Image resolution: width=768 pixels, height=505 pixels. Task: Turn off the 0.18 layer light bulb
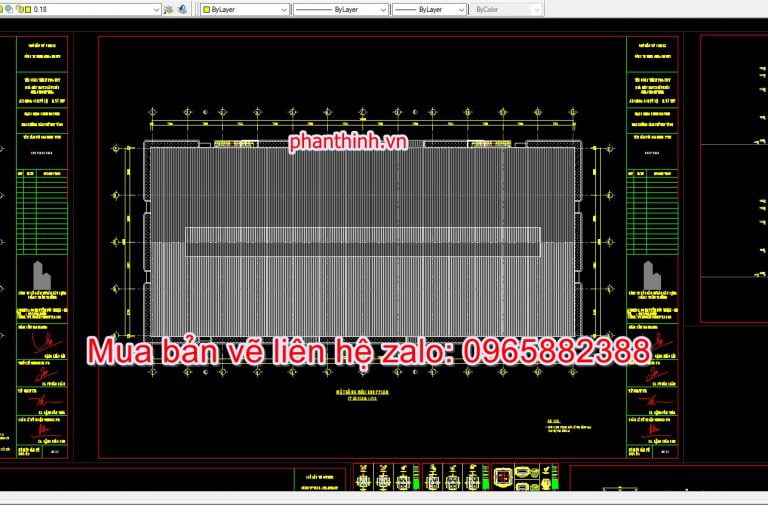[x=1, y=9]
